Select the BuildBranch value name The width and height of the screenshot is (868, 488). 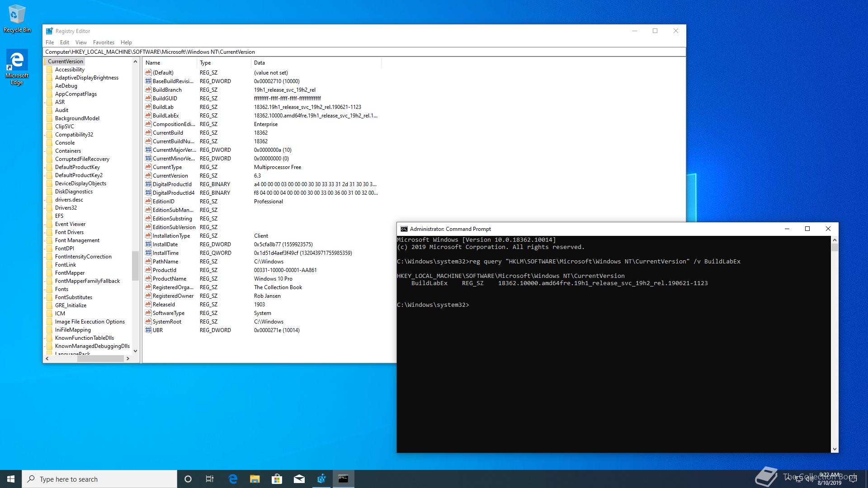[x=167, y=90]
